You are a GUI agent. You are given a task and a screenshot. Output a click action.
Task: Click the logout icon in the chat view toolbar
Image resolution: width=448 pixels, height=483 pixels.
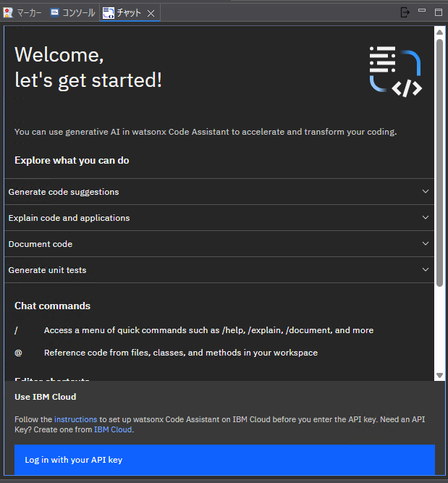click(405, 12)
